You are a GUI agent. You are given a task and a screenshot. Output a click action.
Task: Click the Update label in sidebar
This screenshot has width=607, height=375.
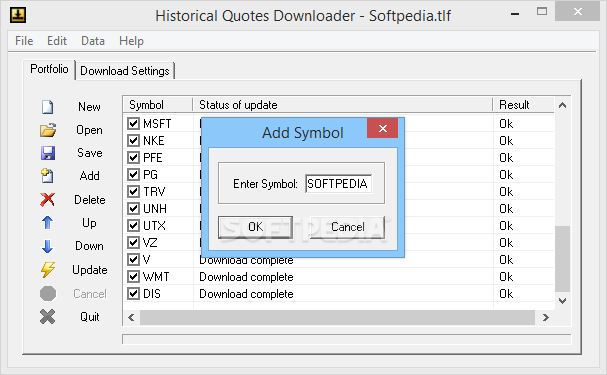(x=90, y=270)
